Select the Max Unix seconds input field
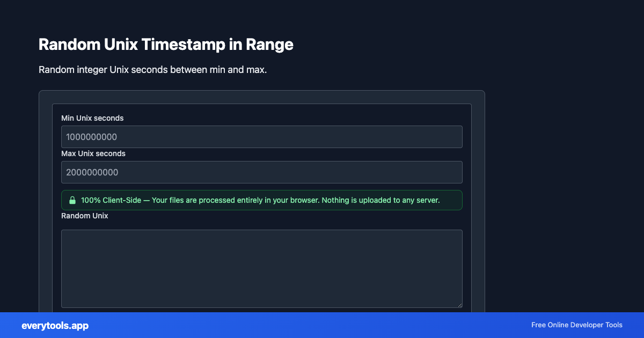 [x=261, y=172]
